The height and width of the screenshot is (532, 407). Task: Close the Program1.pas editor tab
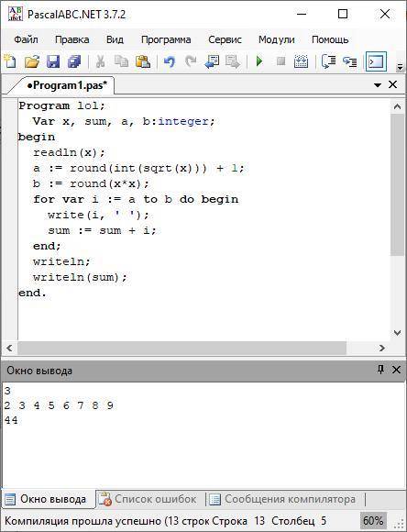point(392,84)
